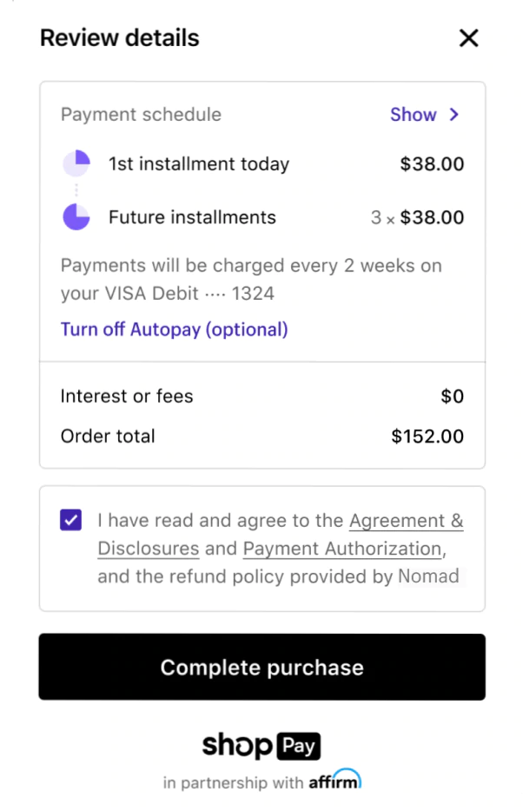Click the Interest or fees $0 value

click(452, 396)
